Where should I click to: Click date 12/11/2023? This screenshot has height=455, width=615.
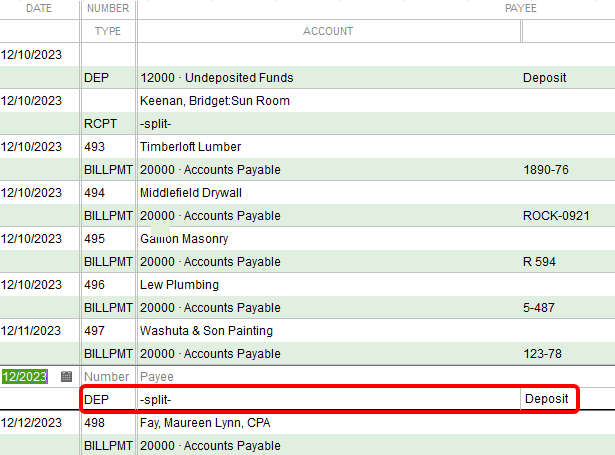click(31, 331)
